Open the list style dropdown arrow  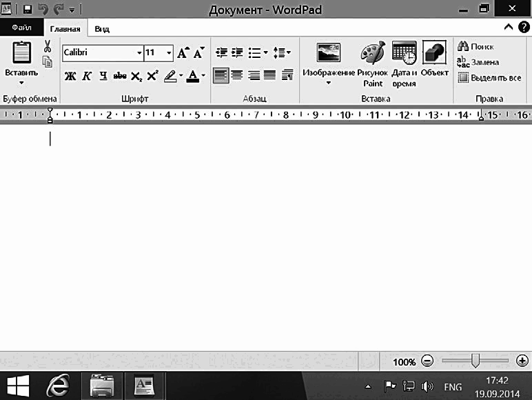pos(265,52)
